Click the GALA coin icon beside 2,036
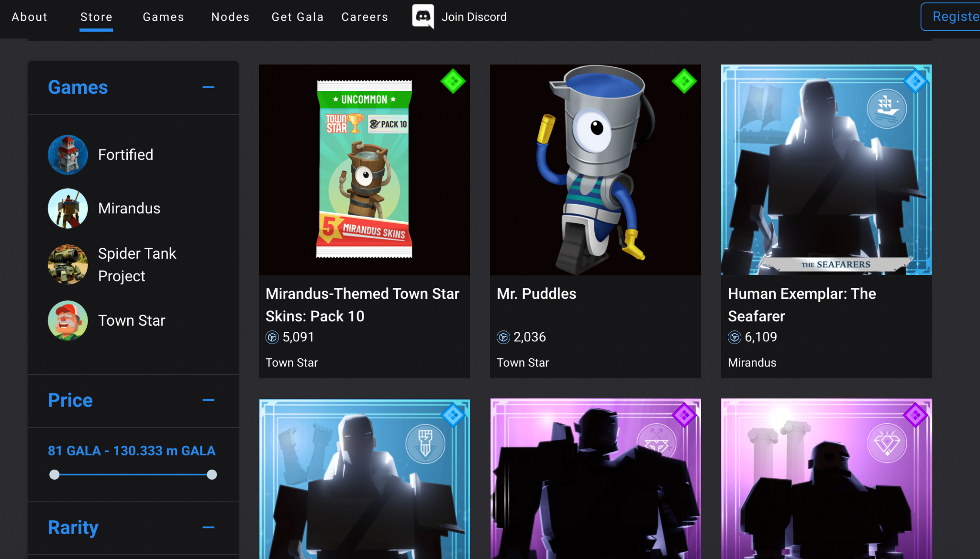Screen dimensions: 980x559 pyautogui.click(x=503, y=337)
